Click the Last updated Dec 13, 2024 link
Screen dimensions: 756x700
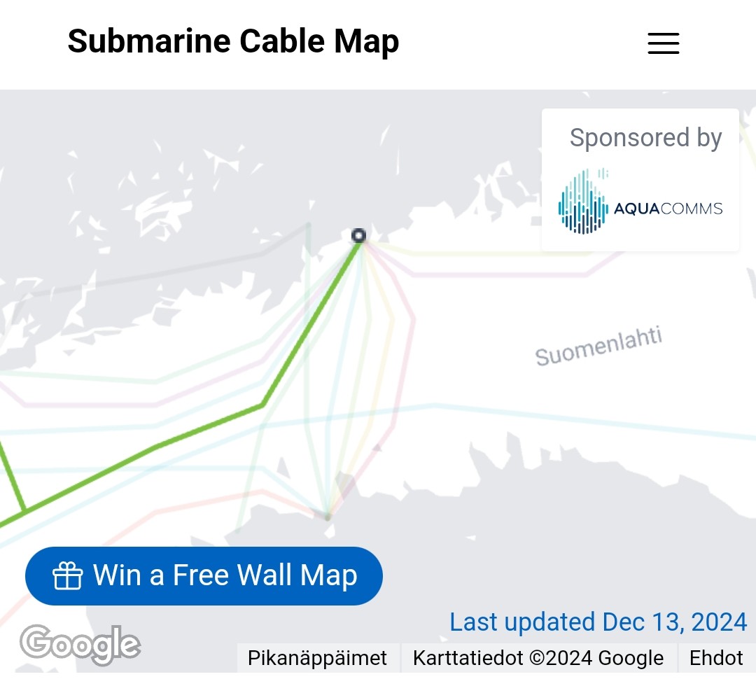point(598,622)
